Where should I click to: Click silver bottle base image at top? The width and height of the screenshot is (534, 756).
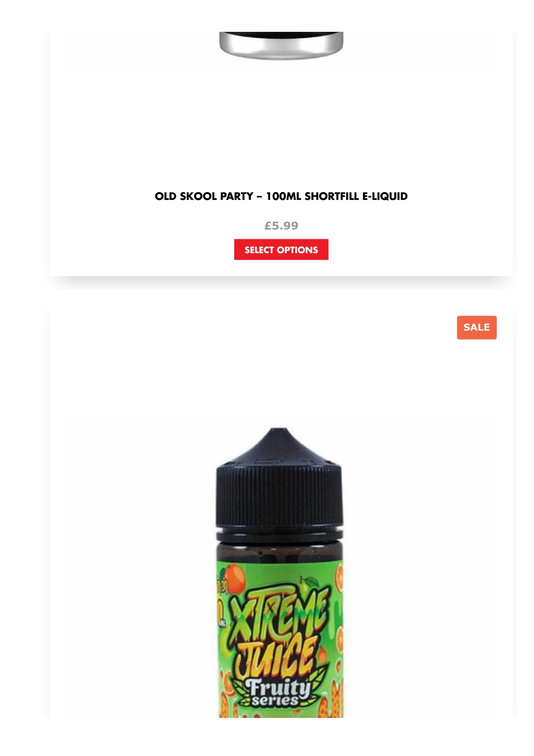[x=281, y=45]
